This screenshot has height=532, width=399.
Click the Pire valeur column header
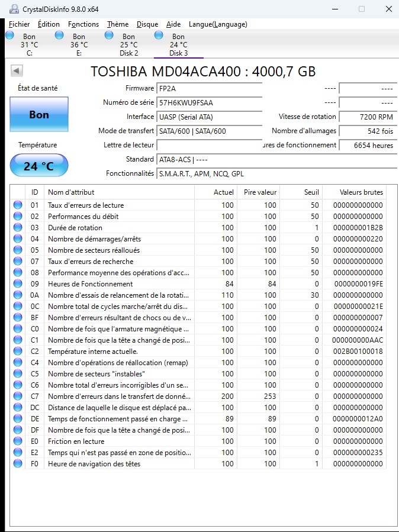click(258, 192)
